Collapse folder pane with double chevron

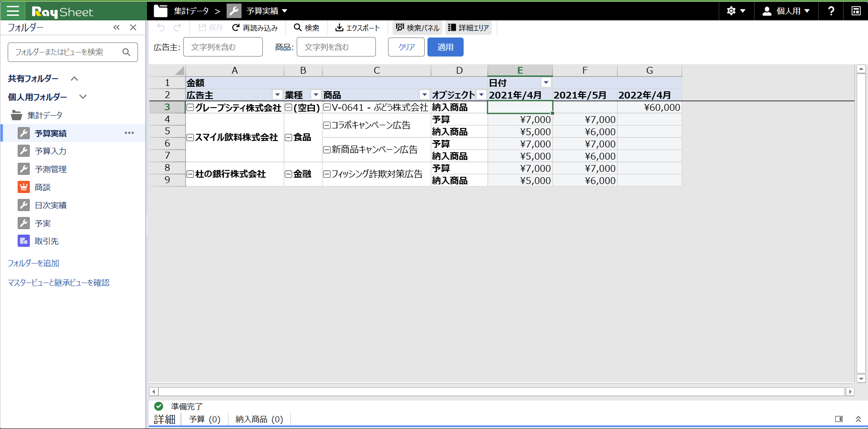point(116,28)
